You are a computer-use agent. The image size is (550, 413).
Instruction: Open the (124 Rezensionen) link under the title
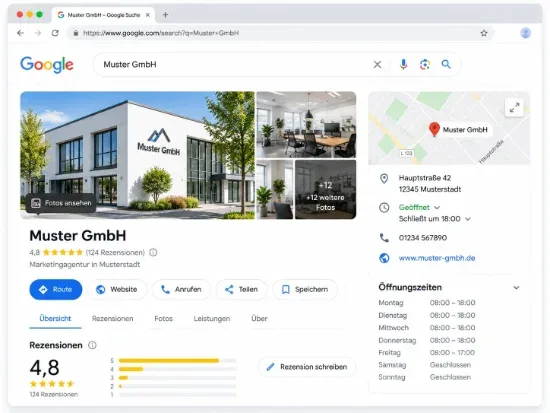point(115,252)
